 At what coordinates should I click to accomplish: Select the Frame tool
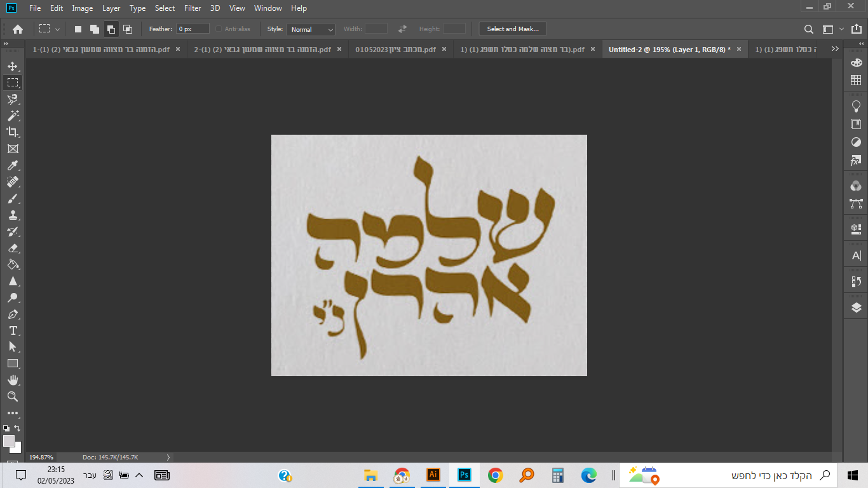(13, 149)
